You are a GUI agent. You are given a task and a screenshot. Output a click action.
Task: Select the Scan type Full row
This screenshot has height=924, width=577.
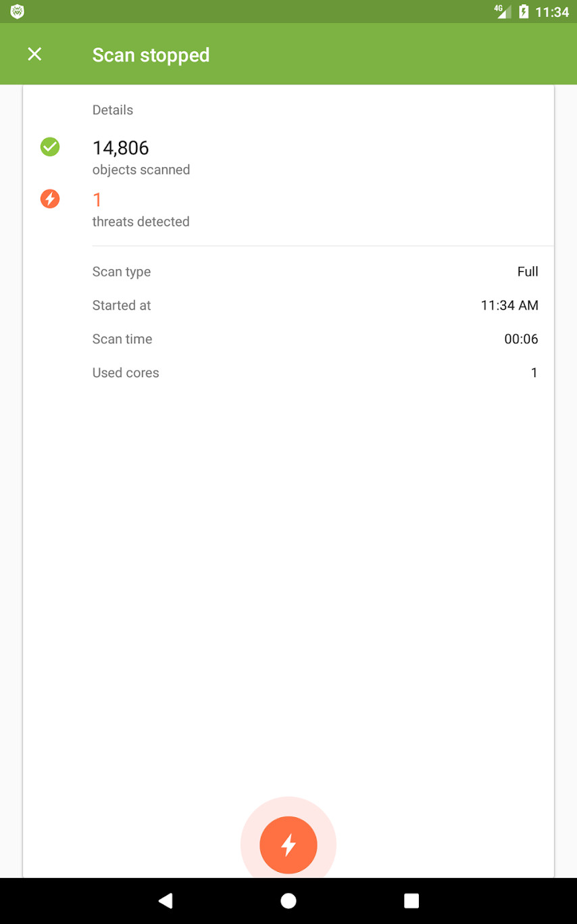click(315, 272)
